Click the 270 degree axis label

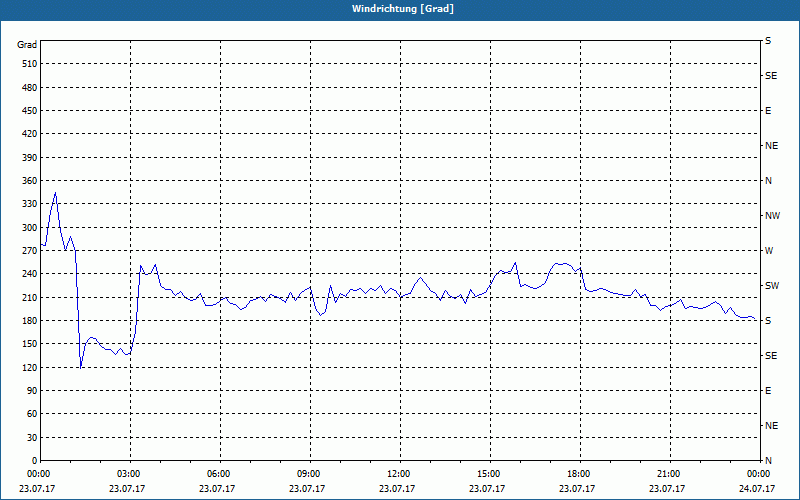30,251
